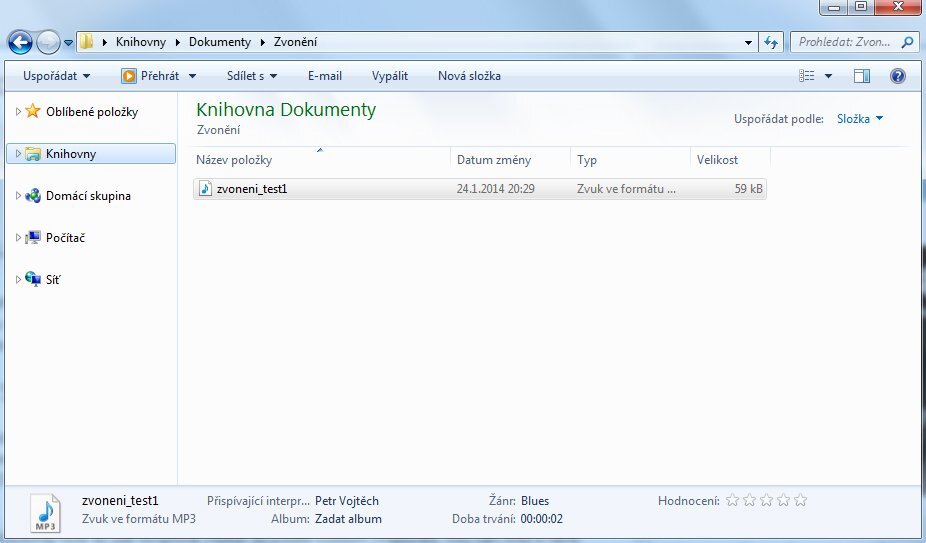
Task: Click the orange play icon beside Přehrát
Action: [x=128, y=76]
